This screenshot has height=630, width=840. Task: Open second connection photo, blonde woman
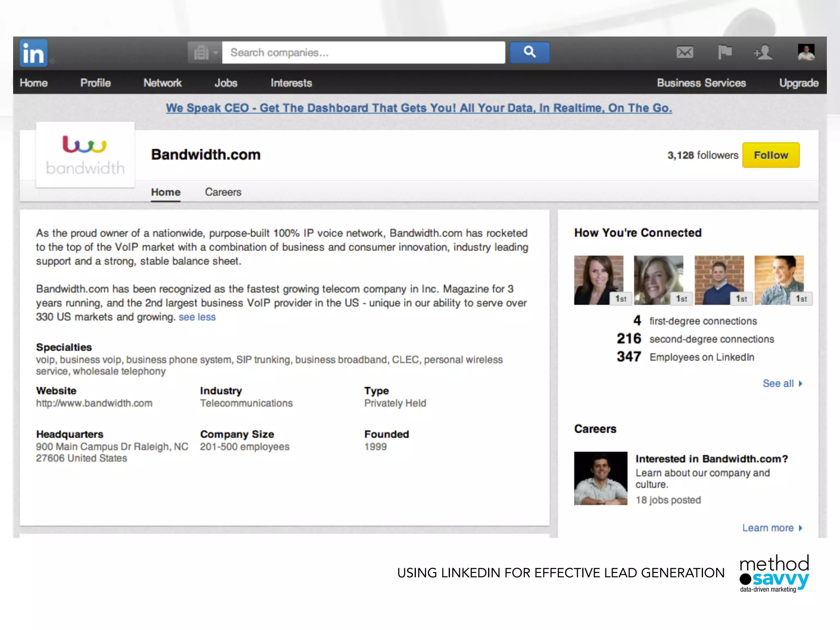658,280
